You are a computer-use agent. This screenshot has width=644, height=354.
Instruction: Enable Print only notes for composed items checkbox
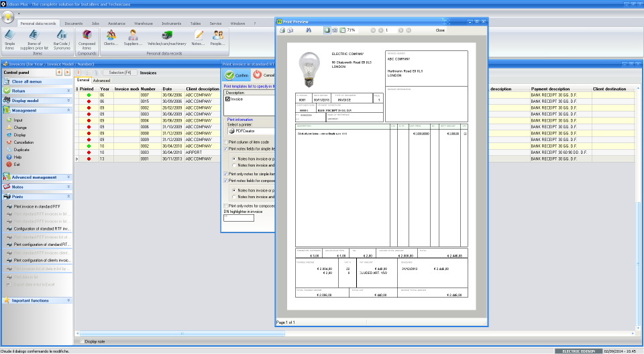(225, 206)
